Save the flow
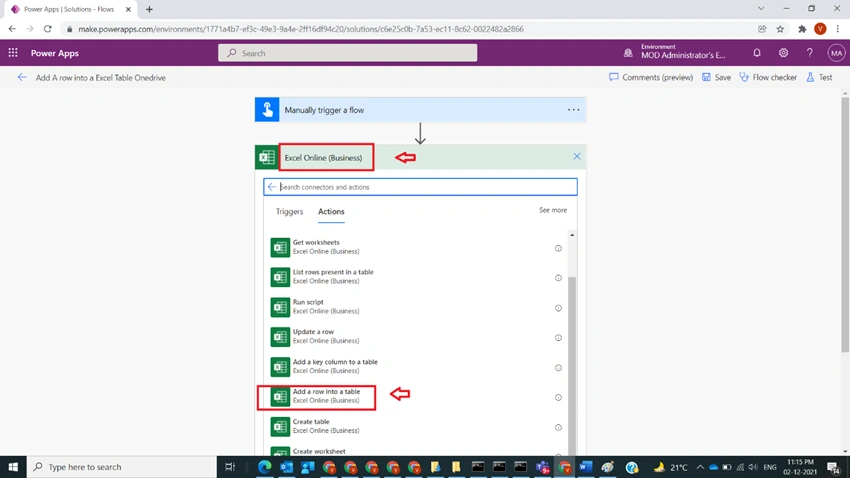The height and width of the screenshot is (478, 850). 716,77
